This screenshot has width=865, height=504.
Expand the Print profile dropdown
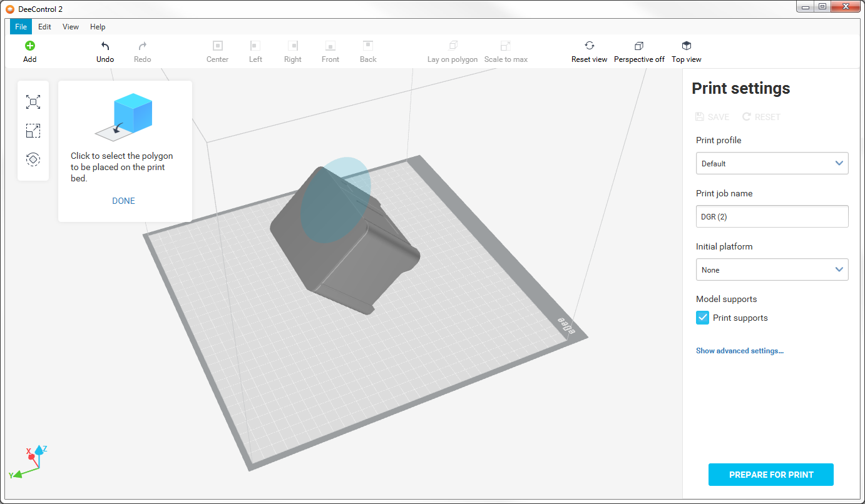772,163
